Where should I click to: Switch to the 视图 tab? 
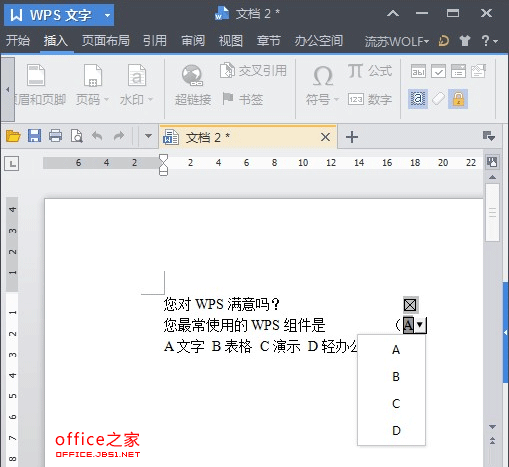point(231,41)
